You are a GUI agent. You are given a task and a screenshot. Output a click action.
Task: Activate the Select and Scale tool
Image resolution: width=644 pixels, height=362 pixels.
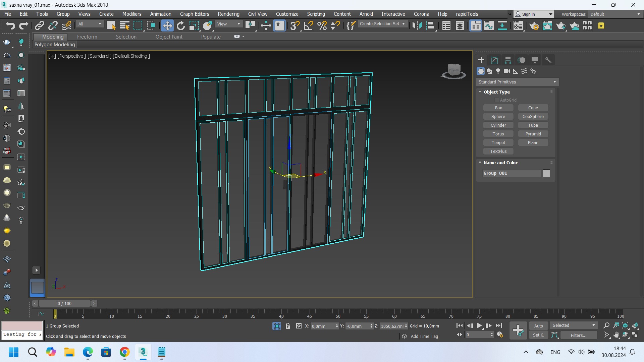194,26
